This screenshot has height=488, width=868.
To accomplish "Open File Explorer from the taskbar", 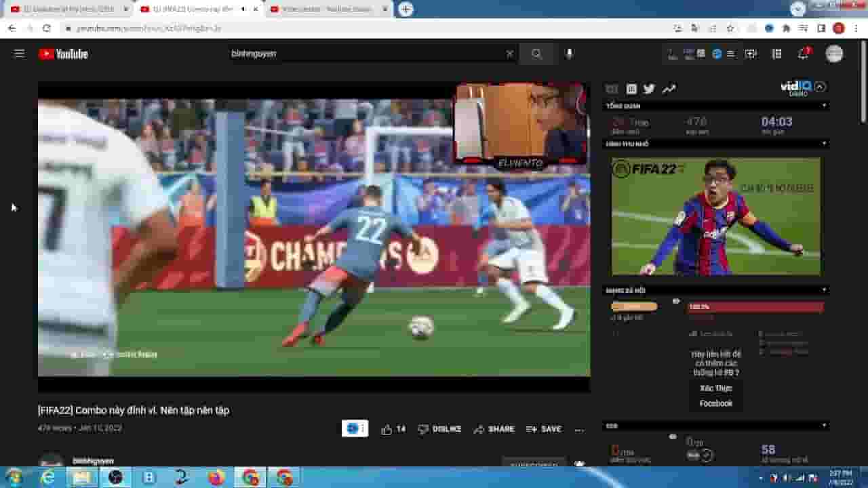I will tap(81, 477).
